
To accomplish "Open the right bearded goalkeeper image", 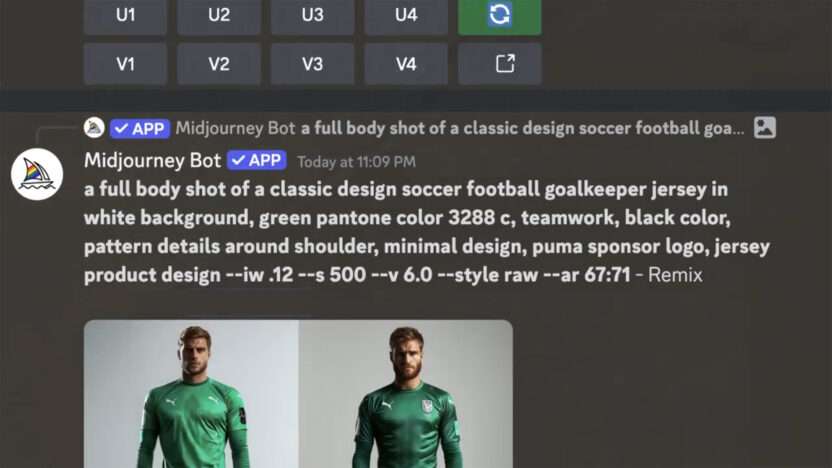I will 405,394.
